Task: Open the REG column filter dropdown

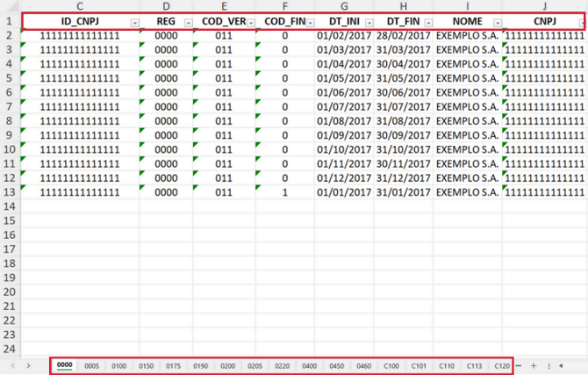Action: [x=188, y=22]
